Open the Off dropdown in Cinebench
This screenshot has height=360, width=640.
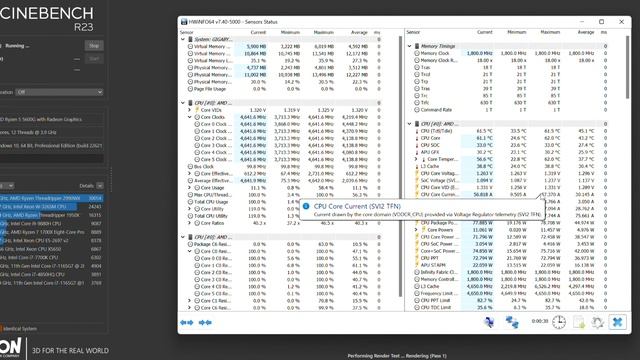tap(59, 92)
